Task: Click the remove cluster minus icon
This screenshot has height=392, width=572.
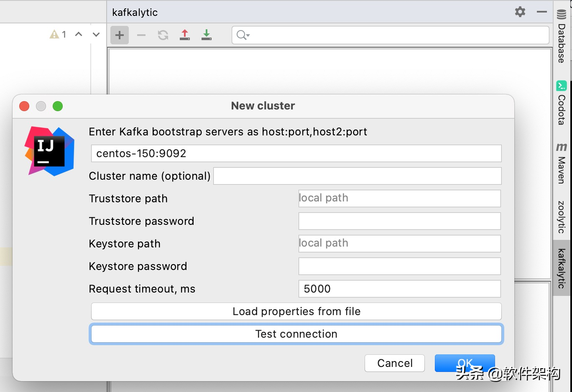Action: pyautogui.click(x=141, y=35)
